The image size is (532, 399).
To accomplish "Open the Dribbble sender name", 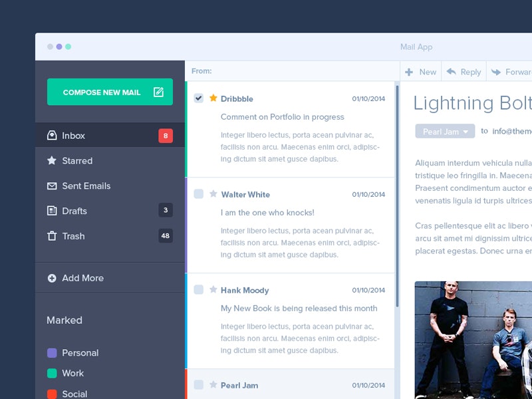I will pyautogui.click(x=237, y=98).
